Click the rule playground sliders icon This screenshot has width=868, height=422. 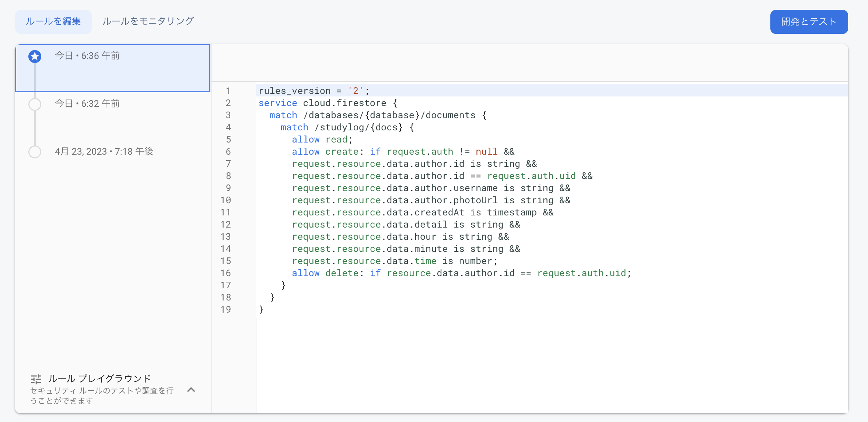point(36,379)
